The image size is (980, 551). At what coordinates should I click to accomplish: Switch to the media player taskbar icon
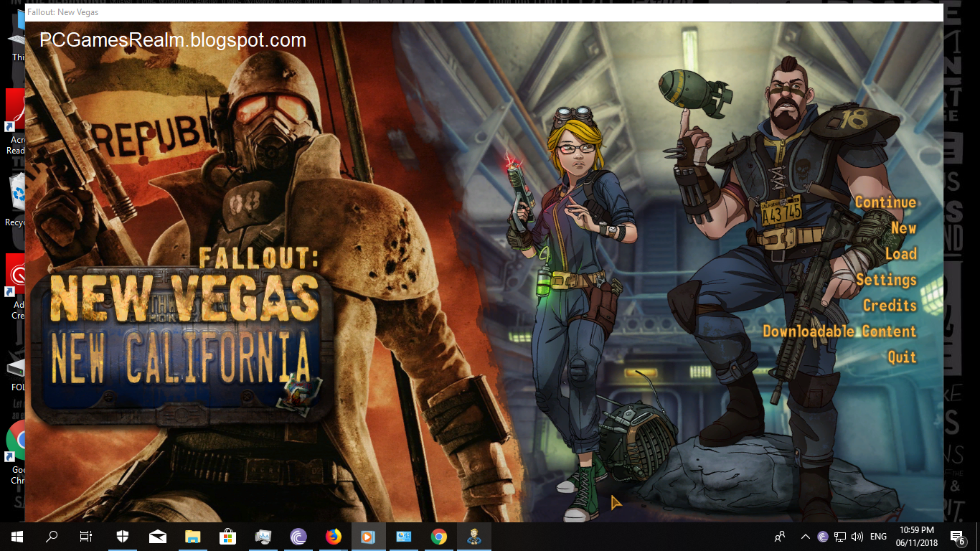tap(369, 537)
